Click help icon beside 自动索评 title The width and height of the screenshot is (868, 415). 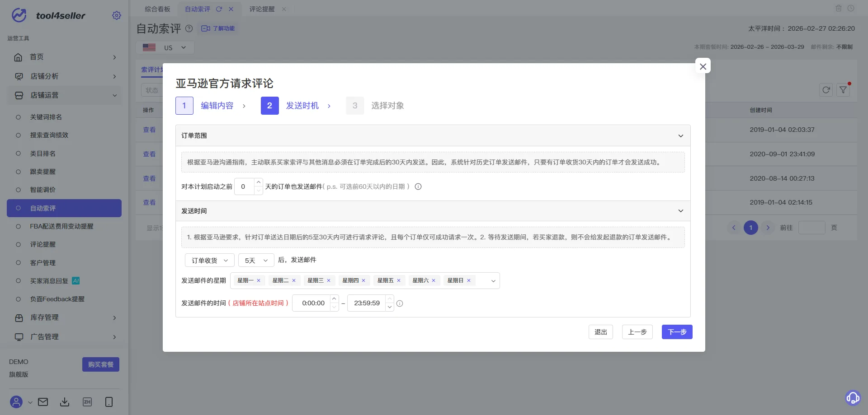tap(189, 28)
